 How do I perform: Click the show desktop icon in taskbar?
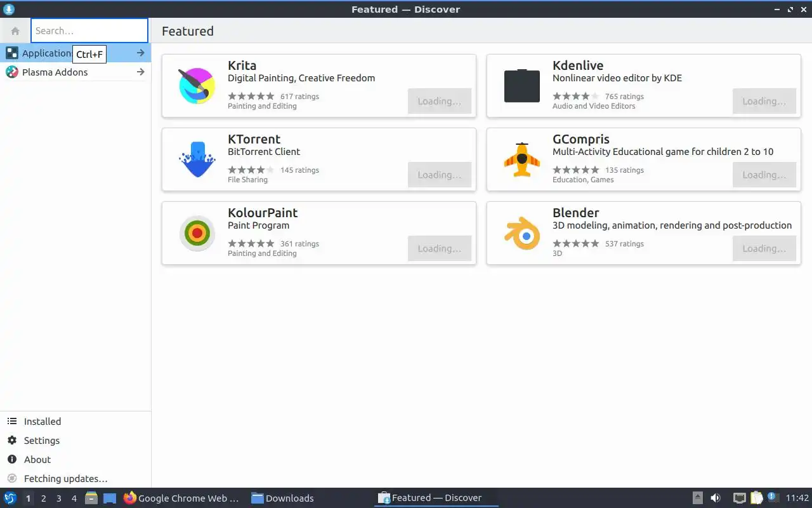point(110,498)
